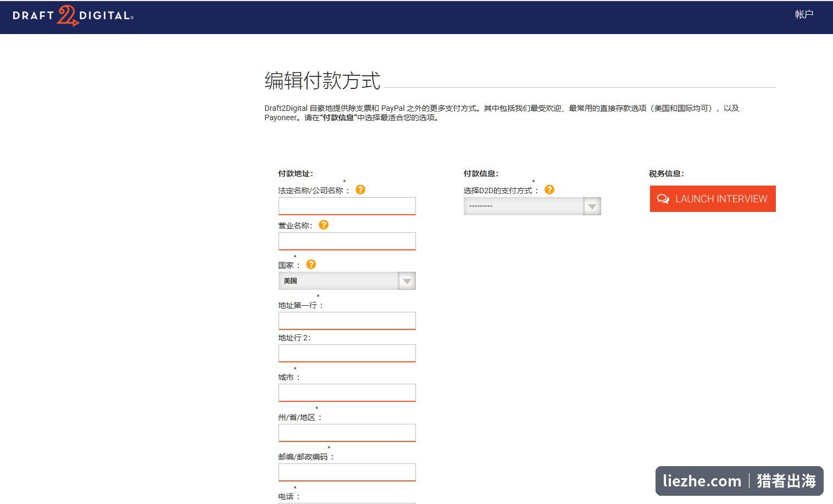The width and height of the screenshot is (833, 504).
Task: Click help icon next to 营业名称
Action: [324, 225]
